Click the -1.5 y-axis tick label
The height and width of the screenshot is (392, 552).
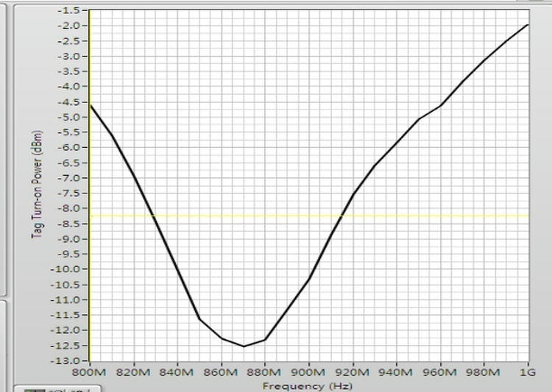click(69, 10)
